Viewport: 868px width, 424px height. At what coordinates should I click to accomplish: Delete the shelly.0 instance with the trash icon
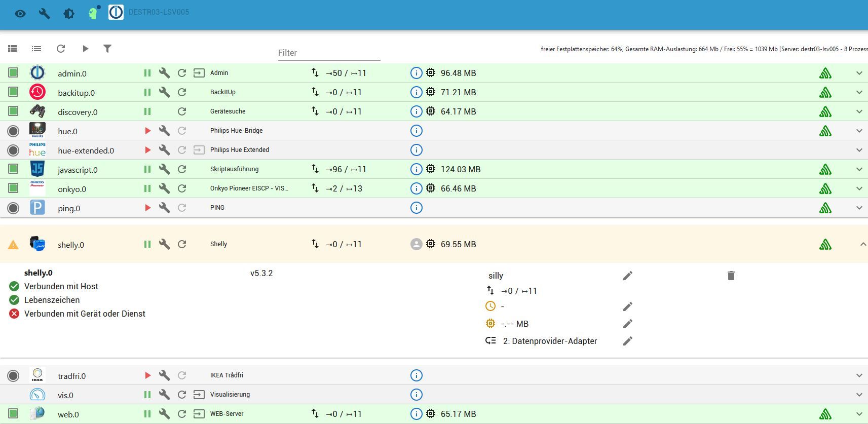[731, 276]
